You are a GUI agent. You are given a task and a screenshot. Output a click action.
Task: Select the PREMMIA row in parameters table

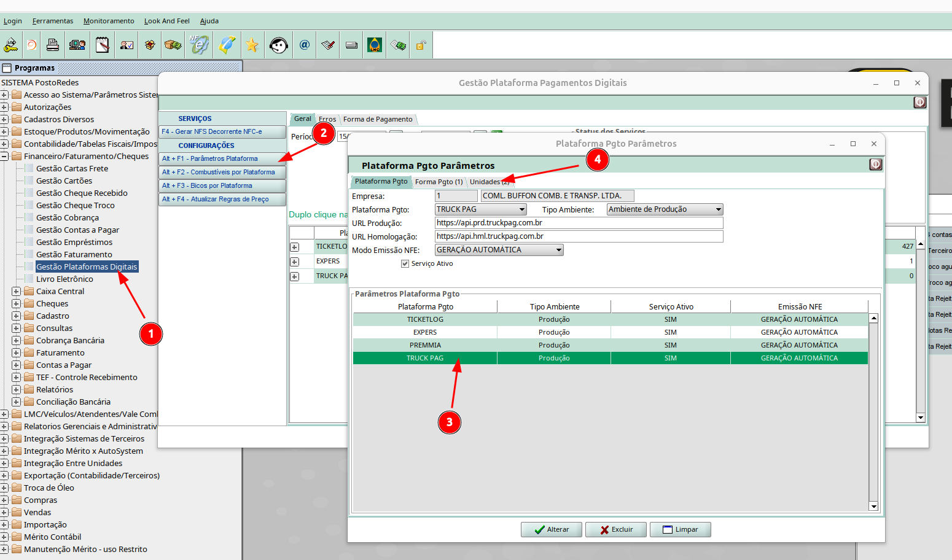425,345
